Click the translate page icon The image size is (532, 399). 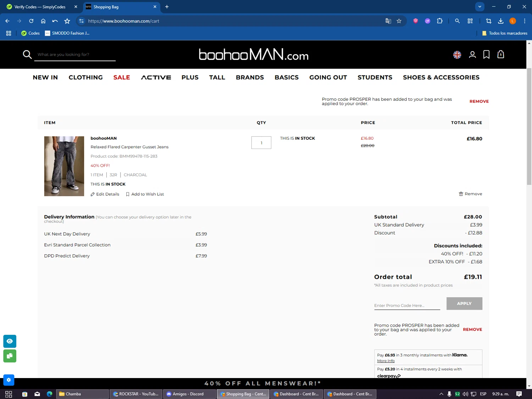point(388,21)
